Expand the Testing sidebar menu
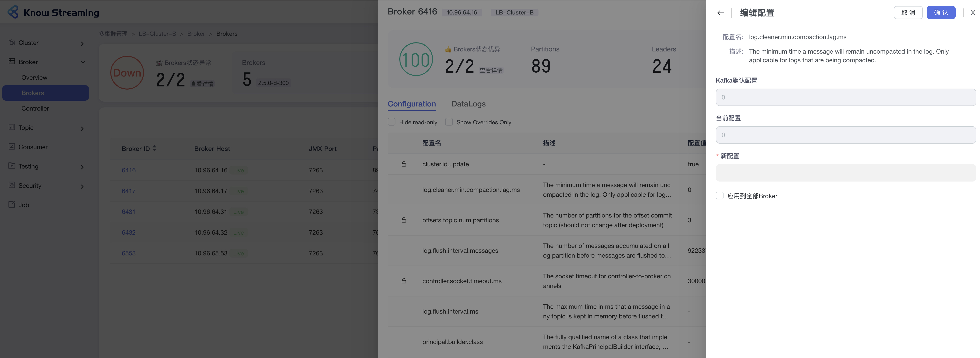The image size is (980, 358). coord(82,167)
